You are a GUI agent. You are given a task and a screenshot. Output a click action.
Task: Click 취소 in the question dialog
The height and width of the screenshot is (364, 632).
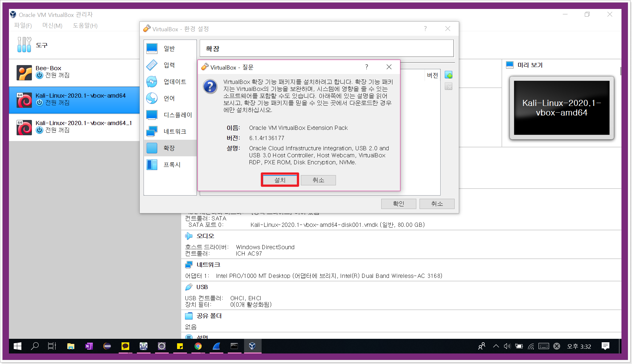[x=318, y=180]
